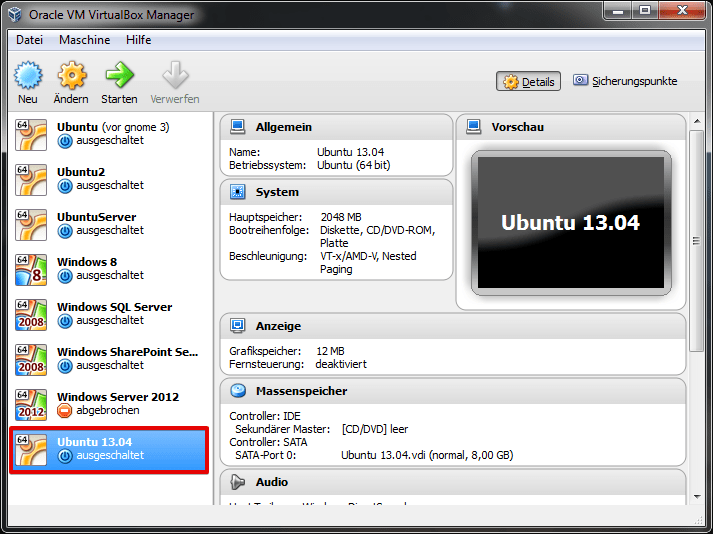Screen dimensions: 713x534
Task: Click the Windows Server 2012 VM icon
Action: tap(31, 403)
